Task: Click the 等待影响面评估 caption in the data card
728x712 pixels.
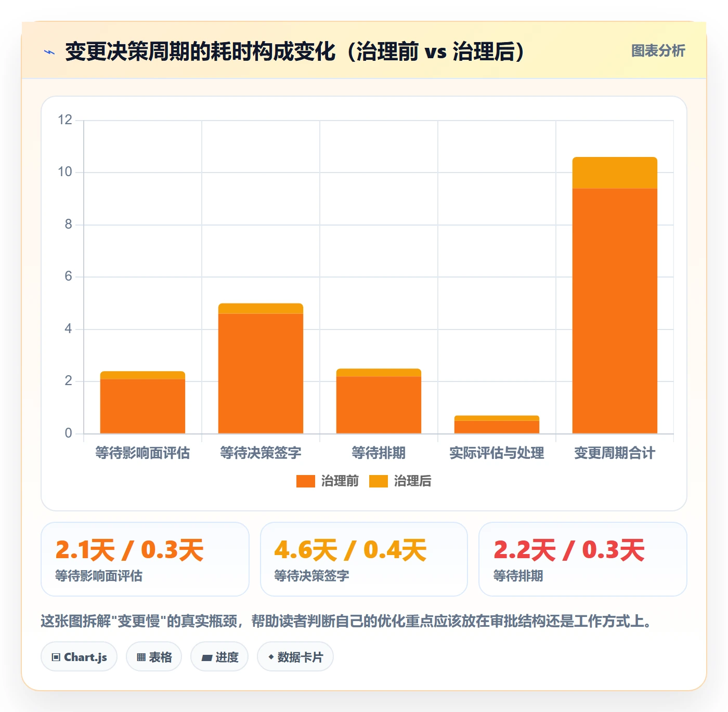Action: coord(99,576)
